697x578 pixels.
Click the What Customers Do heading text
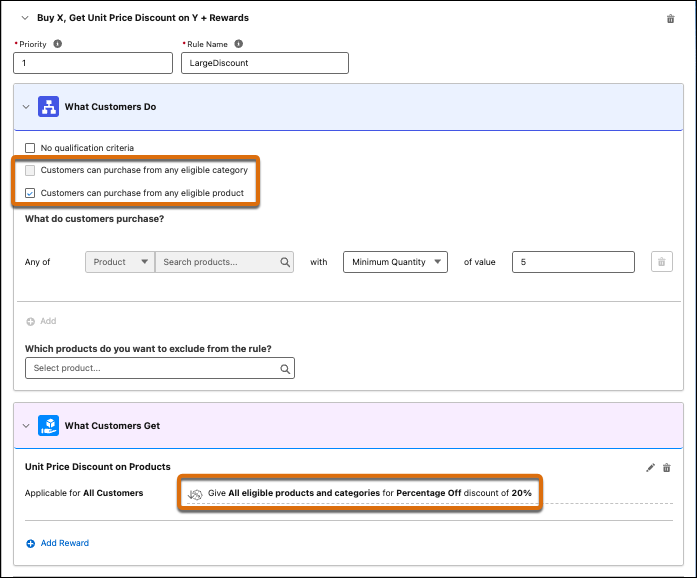click(110, 107)
